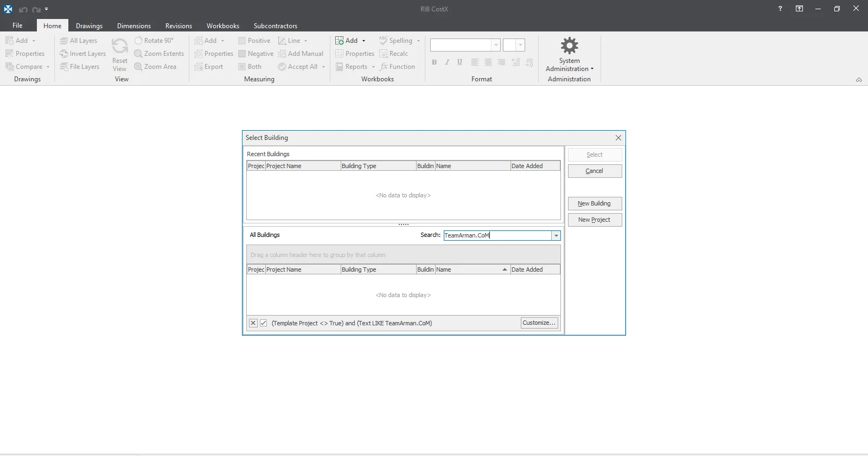Open the System Administration gear menu

point(570,54)
